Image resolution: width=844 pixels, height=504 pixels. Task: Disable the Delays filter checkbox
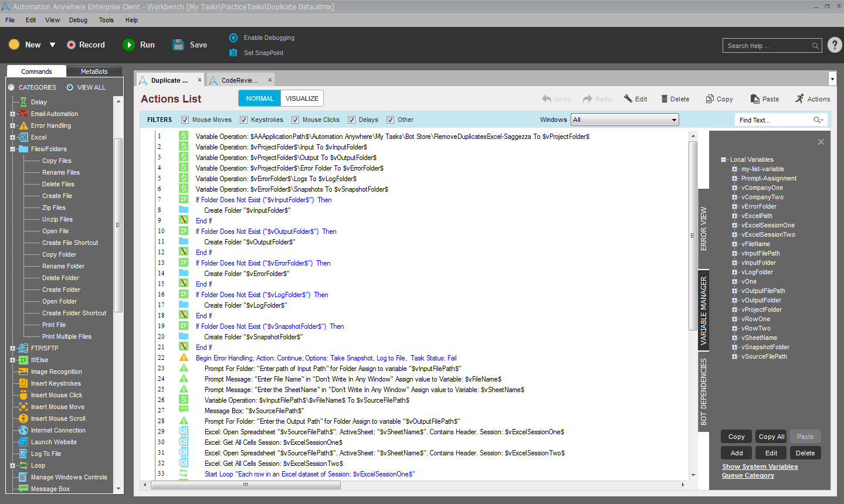point(351,120)
